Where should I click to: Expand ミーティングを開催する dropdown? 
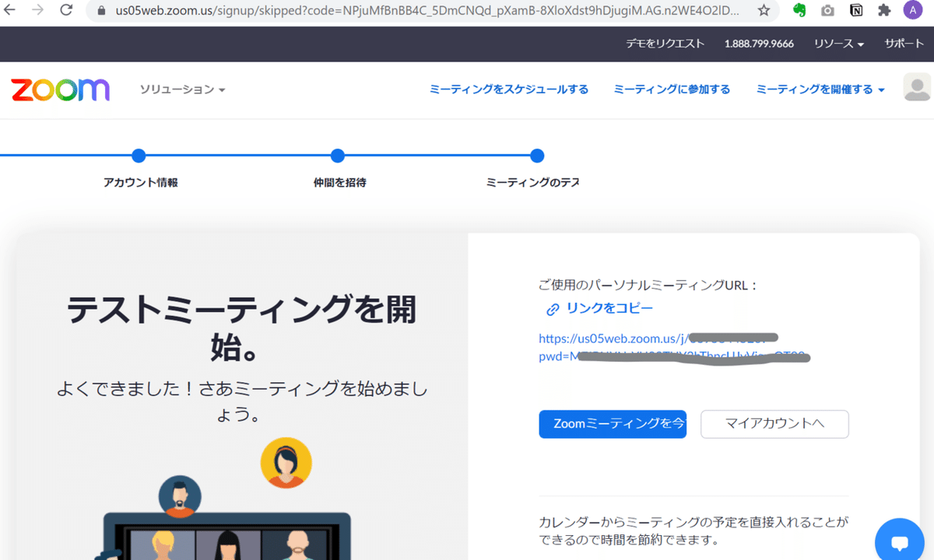coord(820,89)
